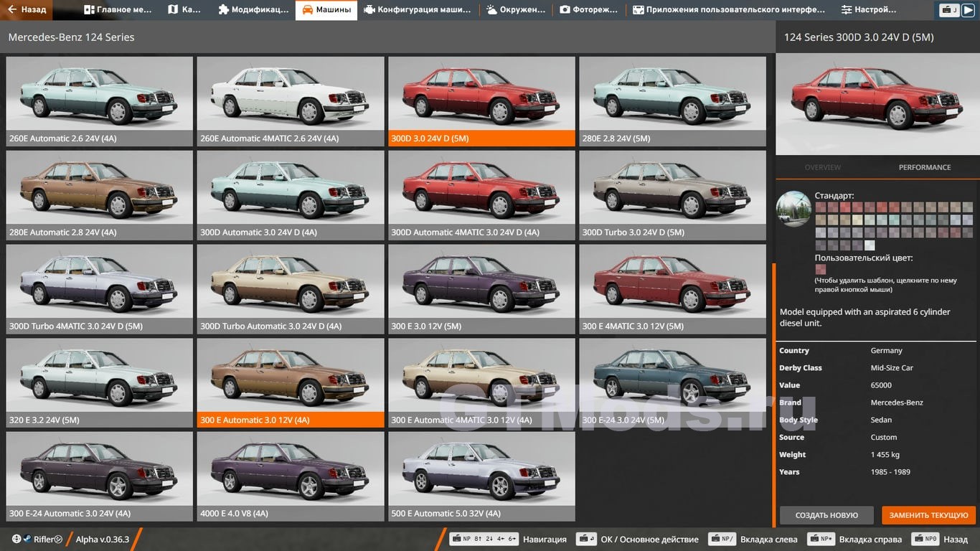Click the Alpha v.0.36.3 version label
980x551 pixels.
point(103,540)
